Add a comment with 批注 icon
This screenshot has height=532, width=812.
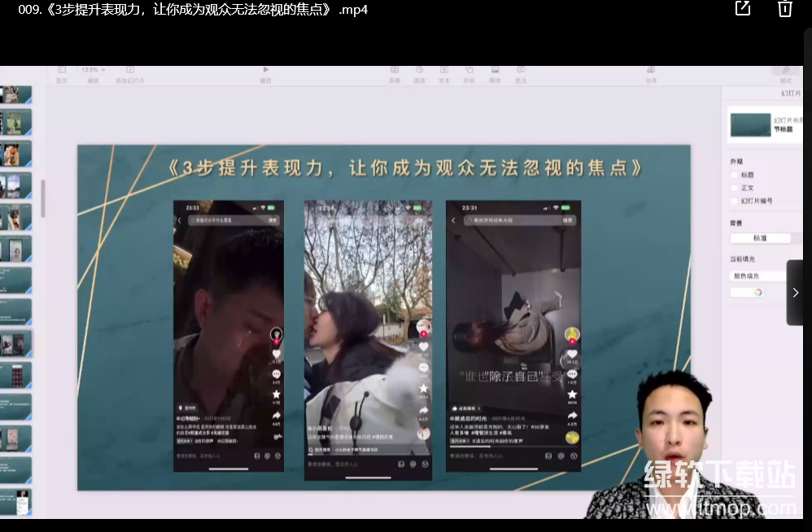(x=521, y=70)
